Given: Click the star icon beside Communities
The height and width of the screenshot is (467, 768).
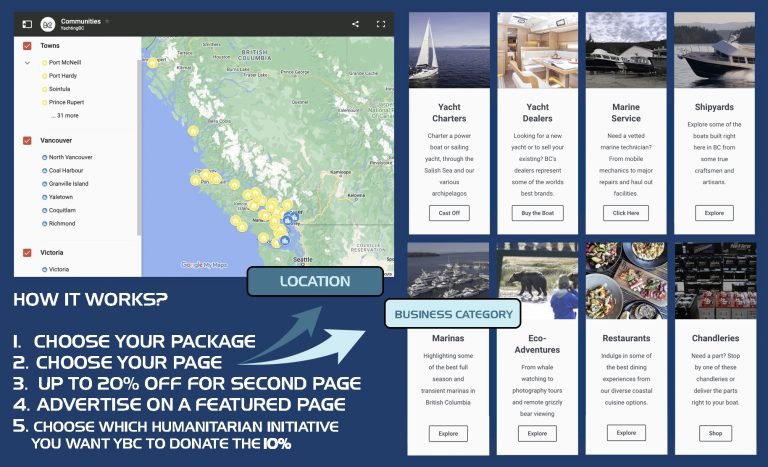Looking at the screenshot, I should coord(108,20).
